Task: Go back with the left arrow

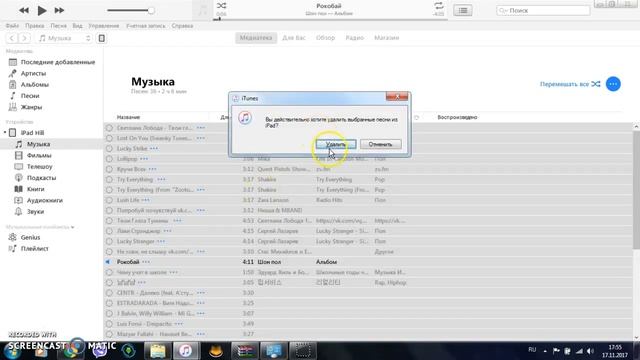Action: 12,38
